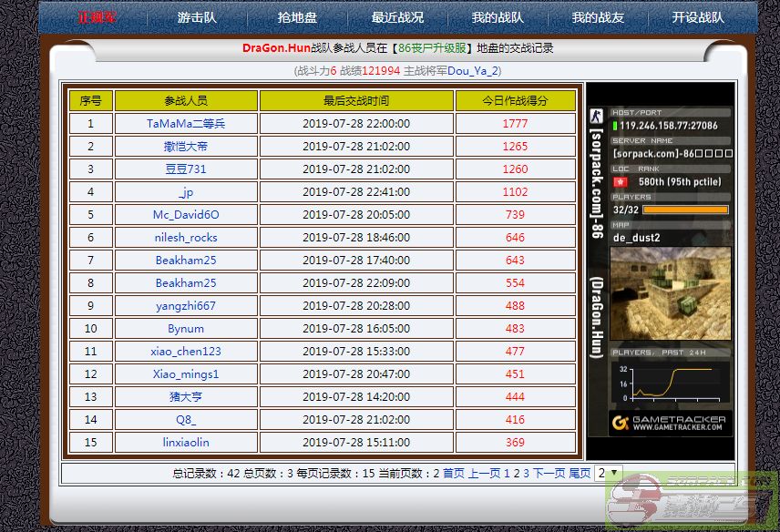The height and width of the screenshot is (532, 780).
Task: Jump to 首页 first page link
Action: [x=454, y=474]
